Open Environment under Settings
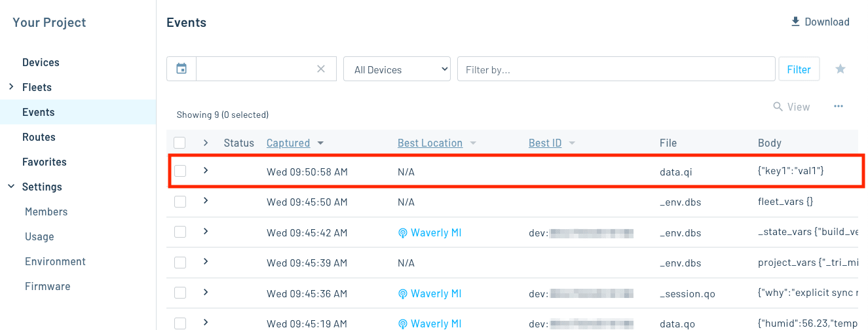 point(55,261)
